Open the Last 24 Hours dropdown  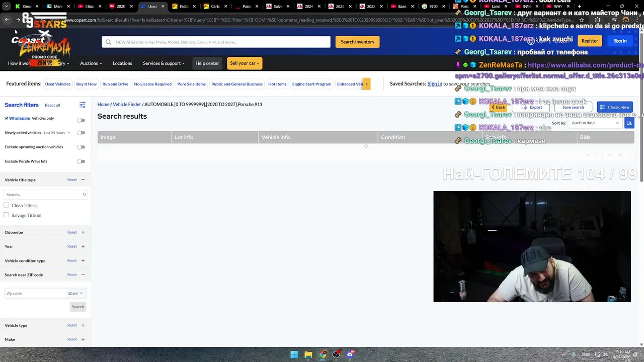tap(57, 133)
